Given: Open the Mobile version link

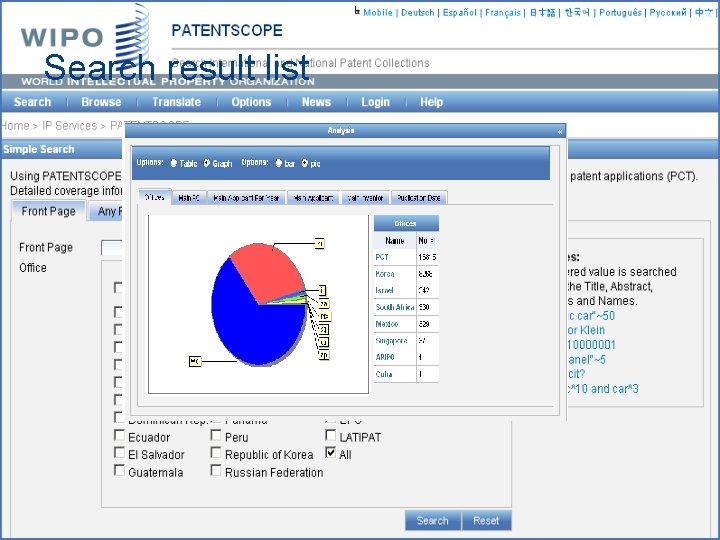Looking at the screenshot, I should point(377,13).
